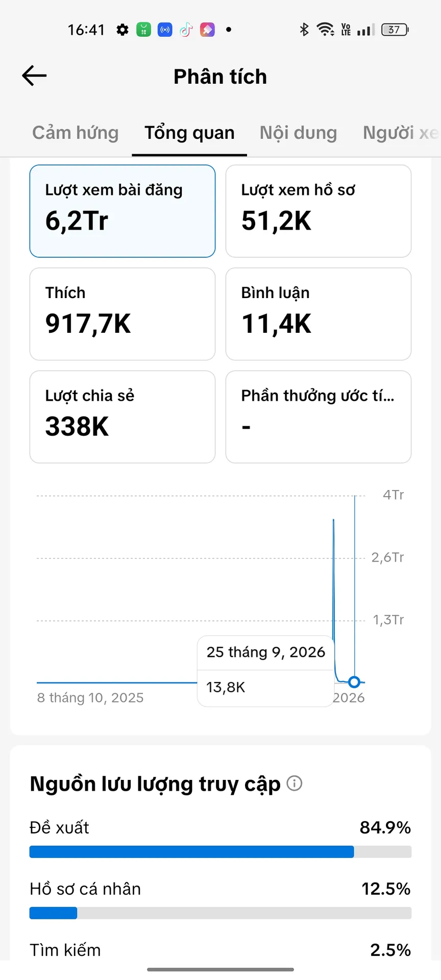
Task: Tap the battery indicator icon
Action: point(395,30)
